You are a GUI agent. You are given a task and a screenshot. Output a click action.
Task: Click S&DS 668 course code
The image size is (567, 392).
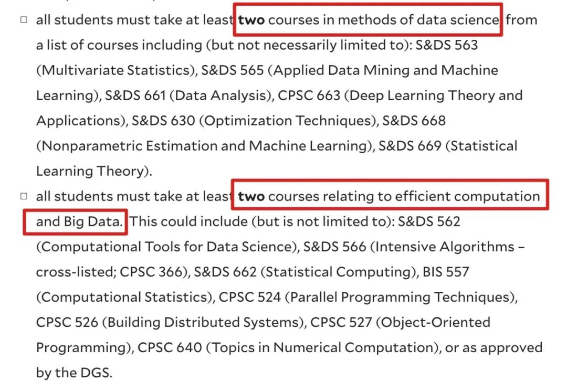(x=414, y=121)
